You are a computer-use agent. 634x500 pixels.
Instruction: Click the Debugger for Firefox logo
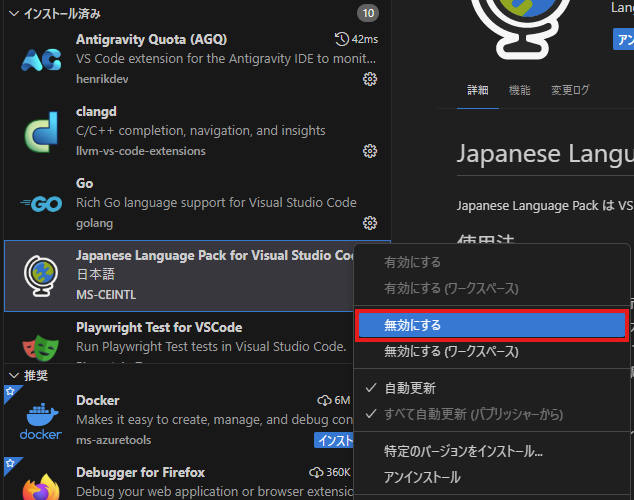coord(41,487)
